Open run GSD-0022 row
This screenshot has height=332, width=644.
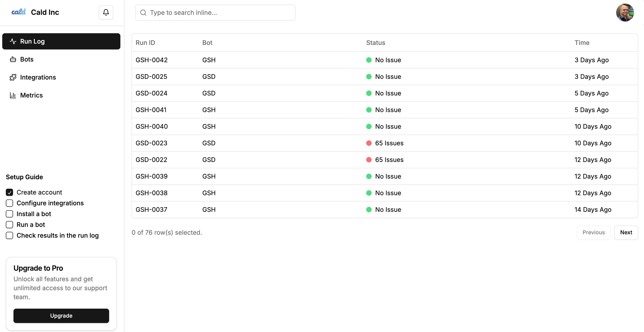(x=151, y=160)
